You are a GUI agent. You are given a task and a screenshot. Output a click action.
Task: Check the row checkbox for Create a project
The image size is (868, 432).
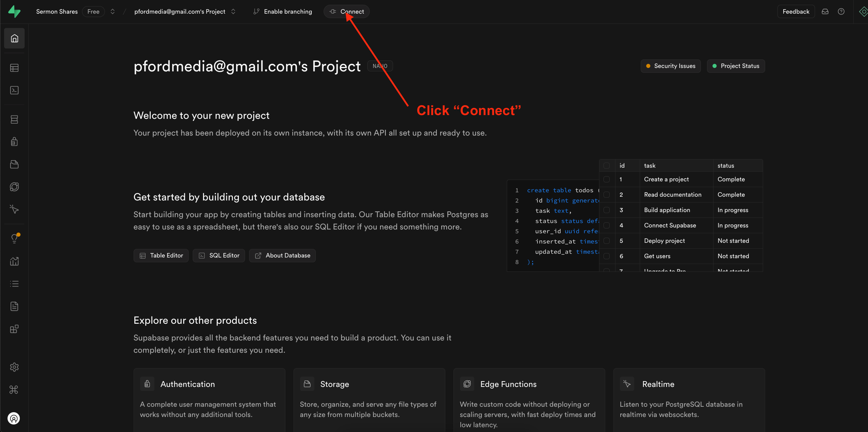[607, 179]
